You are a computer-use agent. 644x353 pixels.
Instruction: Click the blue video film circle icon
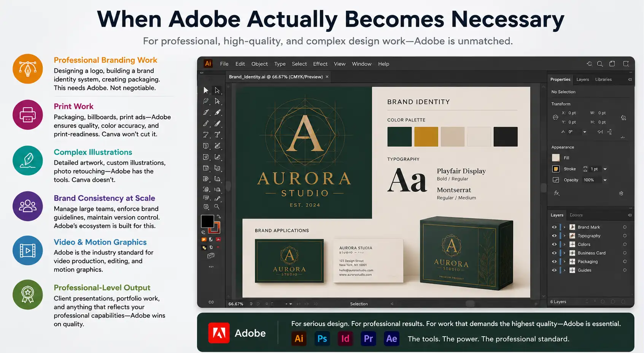[x=28, y=250]
